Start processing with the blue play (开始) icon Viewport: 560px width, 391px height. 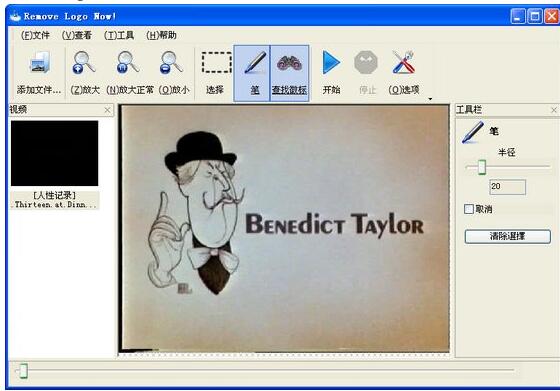(x=331, y=63)
